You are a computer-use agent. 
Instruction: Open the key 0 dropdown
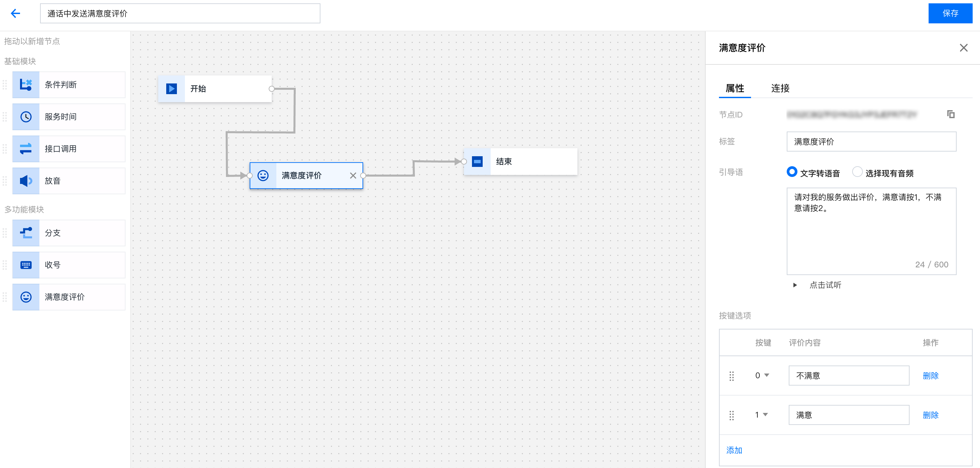(x=762, y=376)
